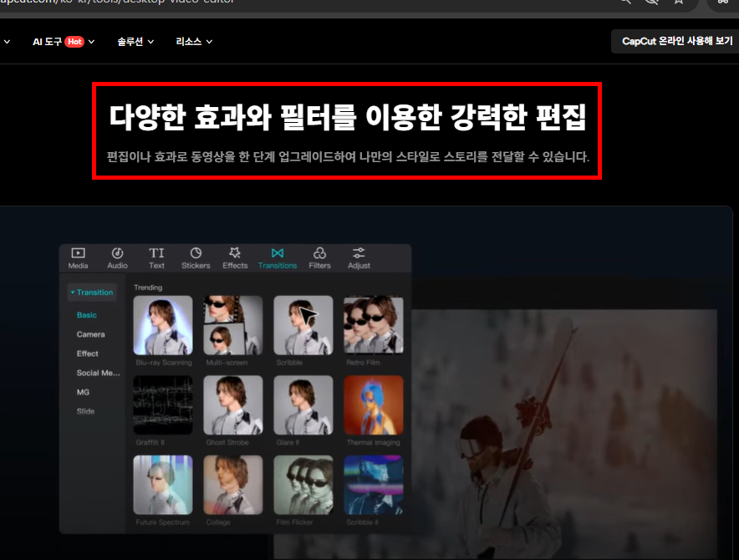Switch to the Transitions tab
This screenshot has width=739, height=560.
pos(278,258)
